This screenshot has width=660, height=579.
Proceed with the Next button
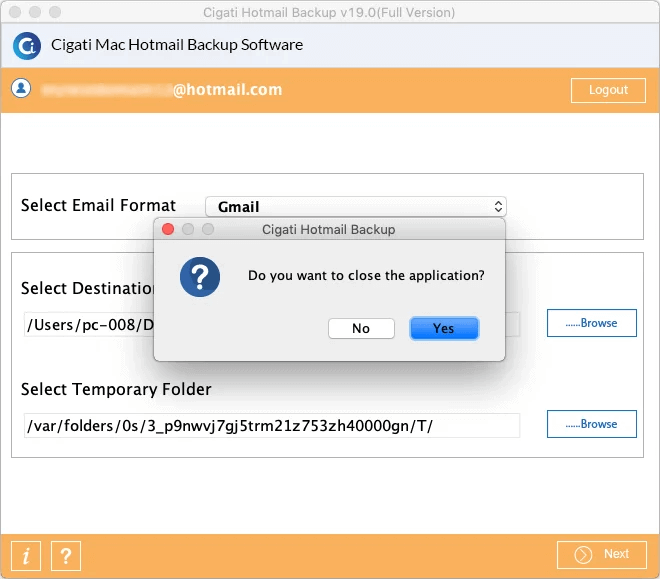602,555
